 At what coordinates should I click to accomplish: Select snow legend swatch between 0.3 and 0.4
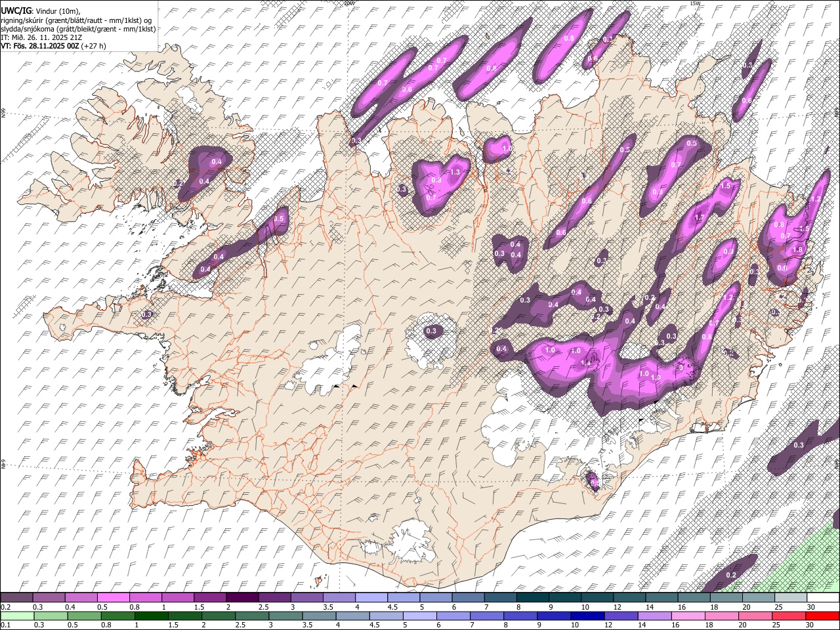tap(49, 597)
